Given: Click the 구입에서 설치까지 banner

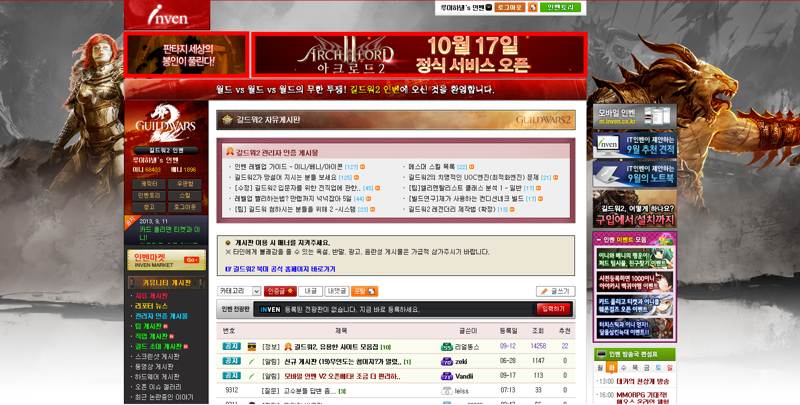Looking at the screenshot, I should tap(635, 209).
